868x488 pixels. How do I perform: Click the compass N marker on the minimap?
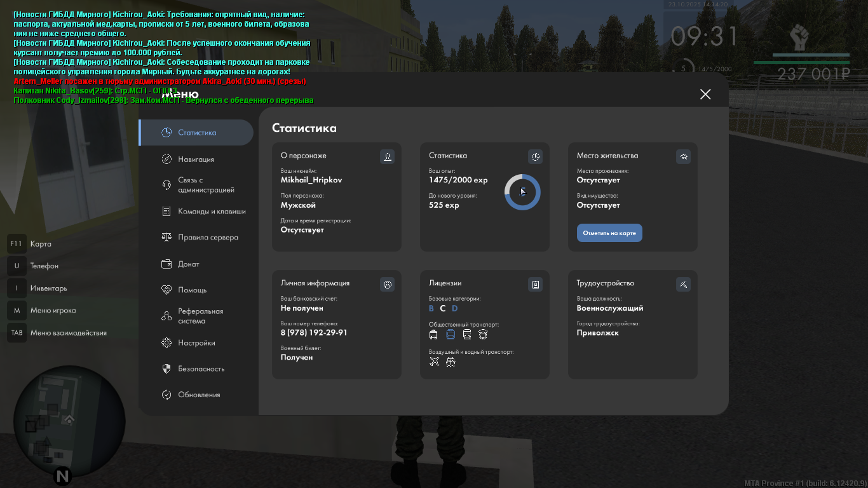[x=62, y=476]
